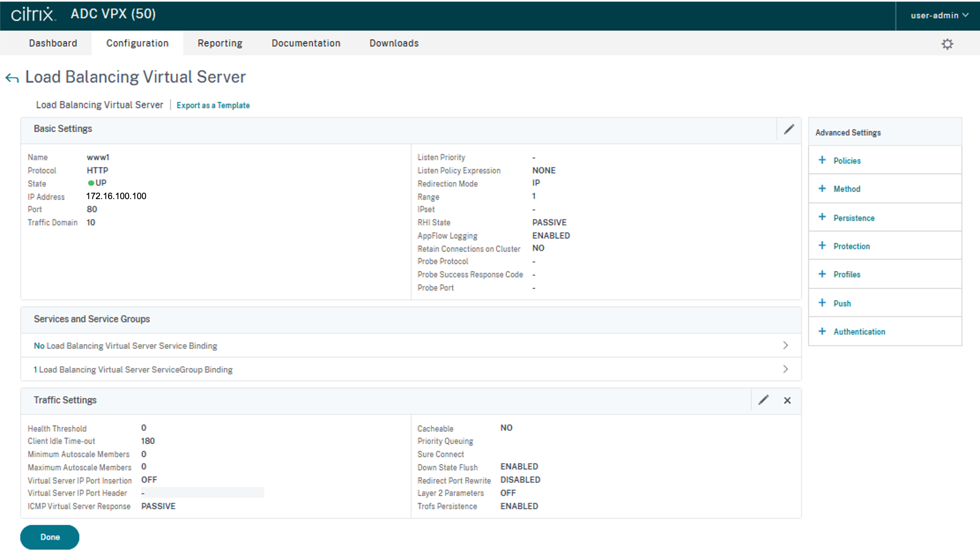Click the plus icon beside Method

822,188
